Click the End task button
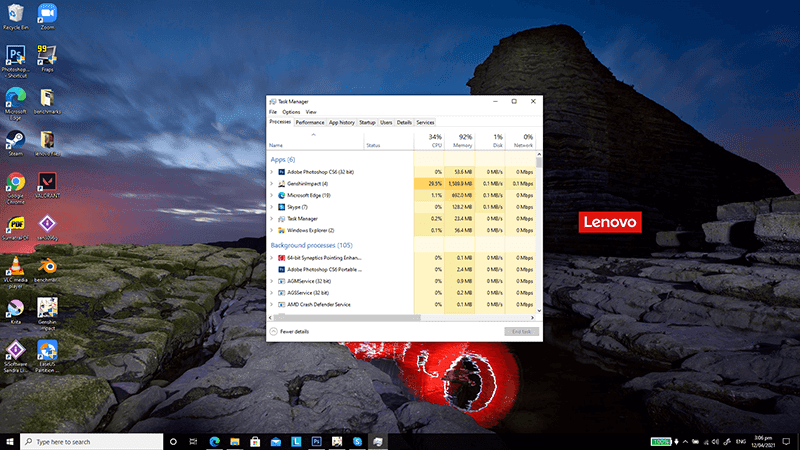800x450 pixels. click(521, 332)
